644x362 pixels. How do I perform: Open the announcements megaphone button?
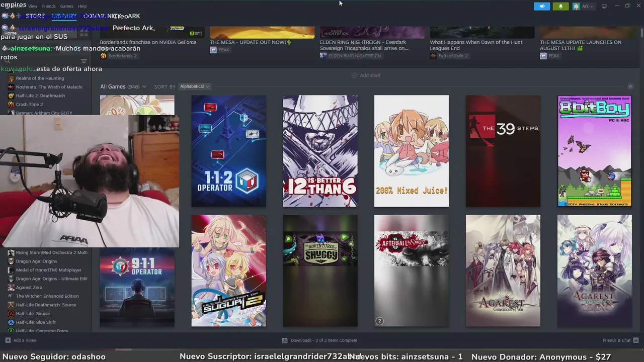(541, 7)
